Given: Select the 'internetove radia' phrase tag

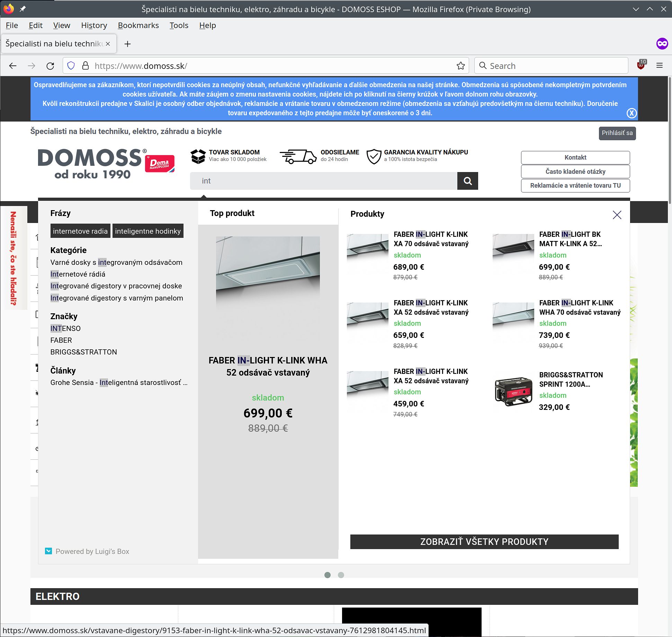Looking at the screenshot, I should coord(80,231).
